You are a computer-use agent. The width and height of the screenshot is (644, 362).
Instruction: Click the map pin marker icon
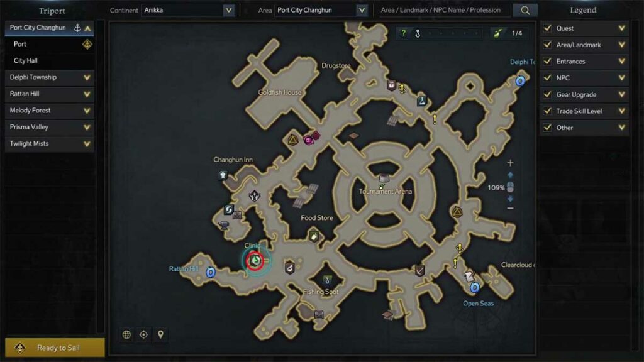[160, 334]
